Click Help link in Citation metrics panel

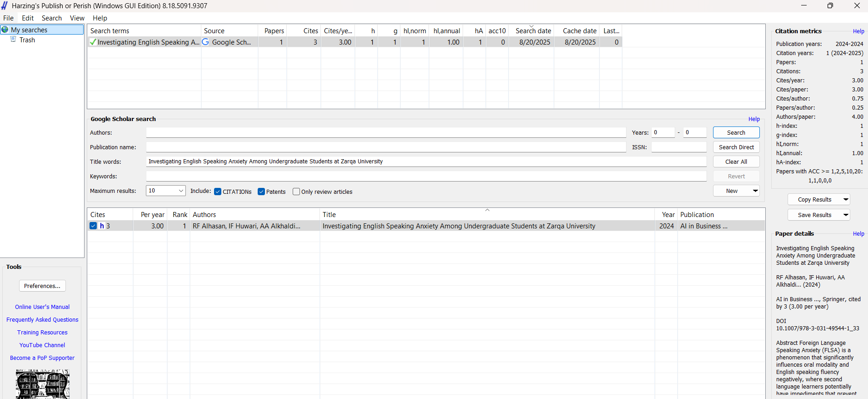[x=858, y=31]
